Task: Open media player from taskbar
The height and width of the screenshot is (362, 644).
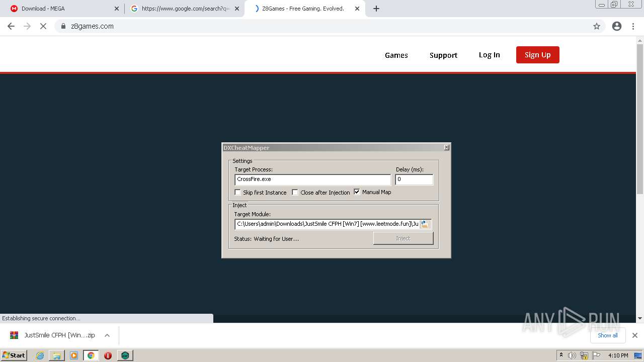Action: point(74,355)
